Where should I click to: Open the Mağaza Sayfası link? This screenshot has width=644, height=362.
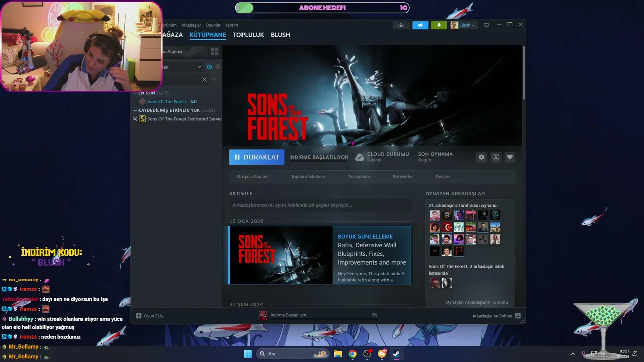[253, 177]
